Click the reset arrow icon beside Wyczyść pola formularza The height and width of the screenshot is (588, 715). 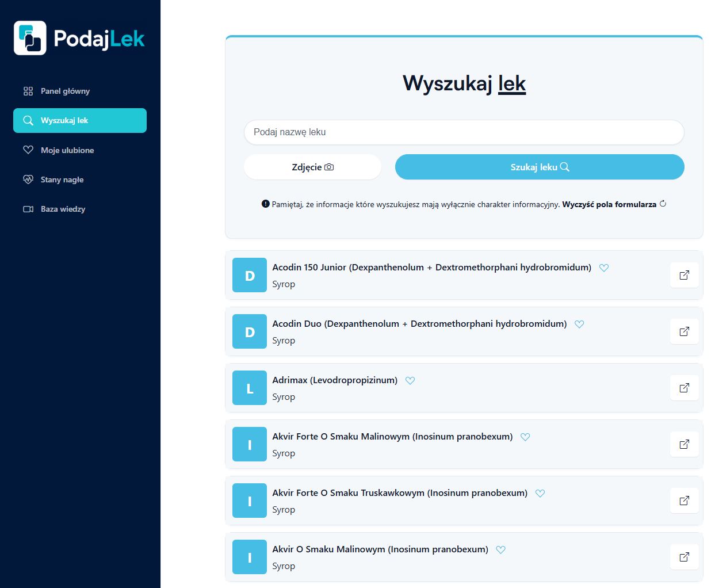click(x=663, y=204)
